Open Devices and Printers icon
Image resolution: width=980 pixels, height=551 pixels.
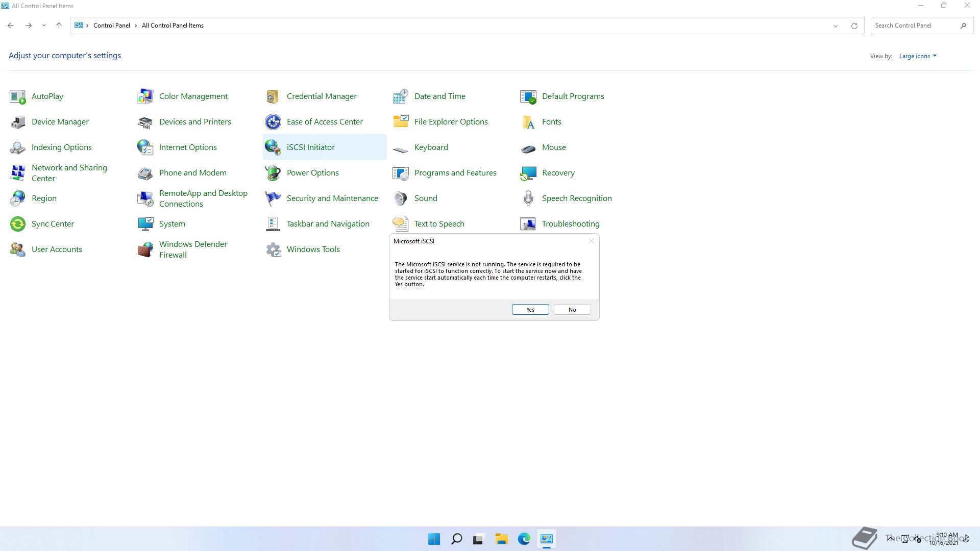pos(145,122)
